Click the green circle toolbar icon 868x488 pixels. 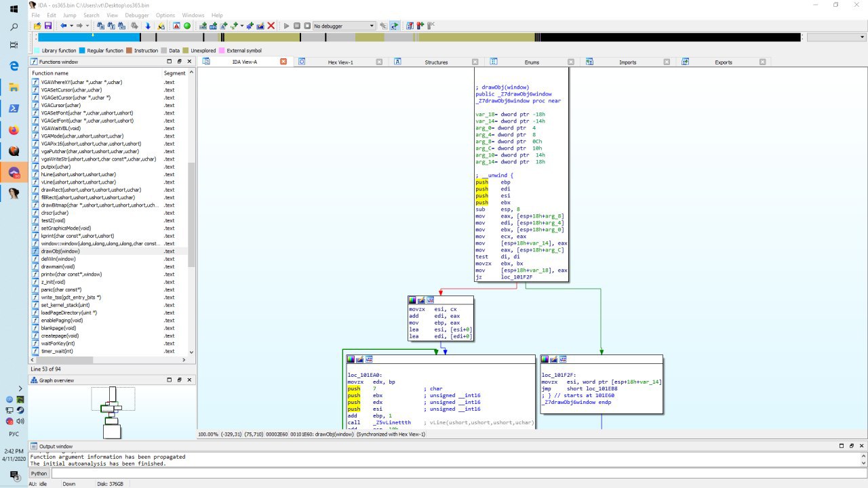pyautogui.click(x=187, y=26)
